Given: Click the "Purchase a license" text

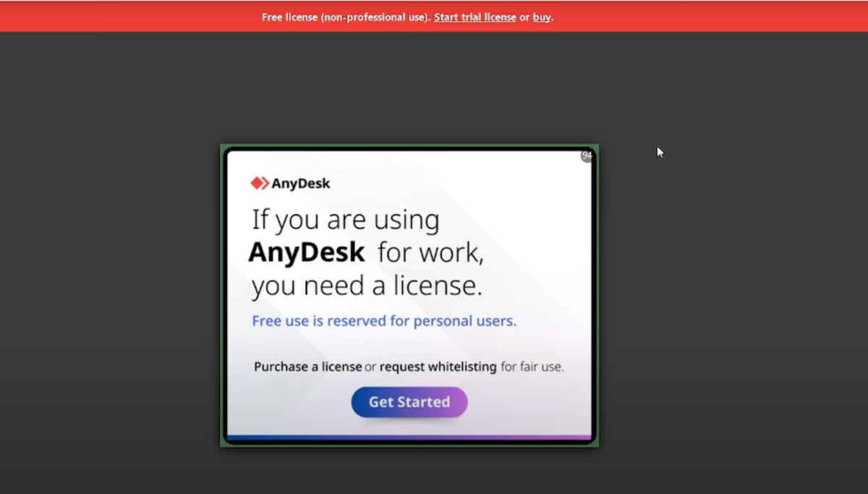Looking at the screenshot, I should coord(308,367).
